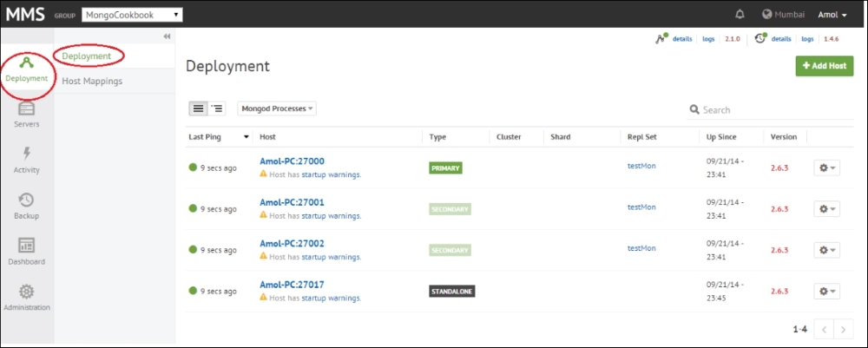
Task: Click warning icon under Amol-PC:27001
Action: pyautogui.click(x=264, y=214)
